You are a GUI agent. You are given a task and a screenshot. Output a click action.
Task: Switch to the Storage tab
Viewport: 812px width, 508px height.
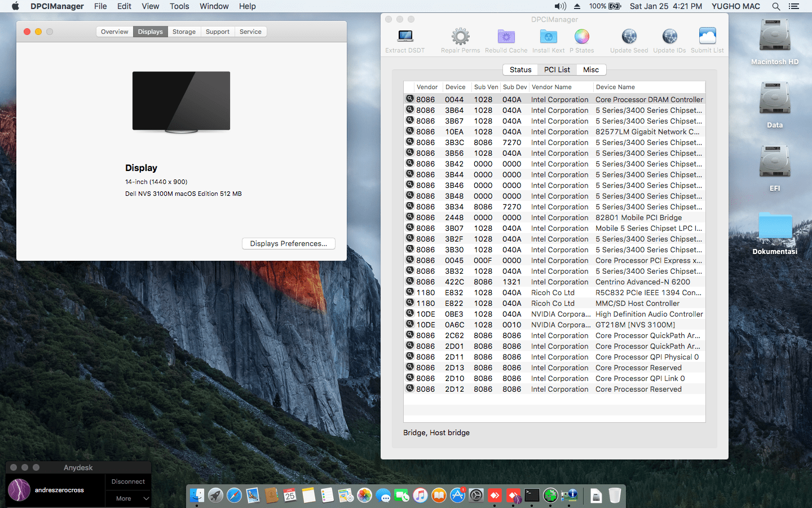tap(184, 32)
